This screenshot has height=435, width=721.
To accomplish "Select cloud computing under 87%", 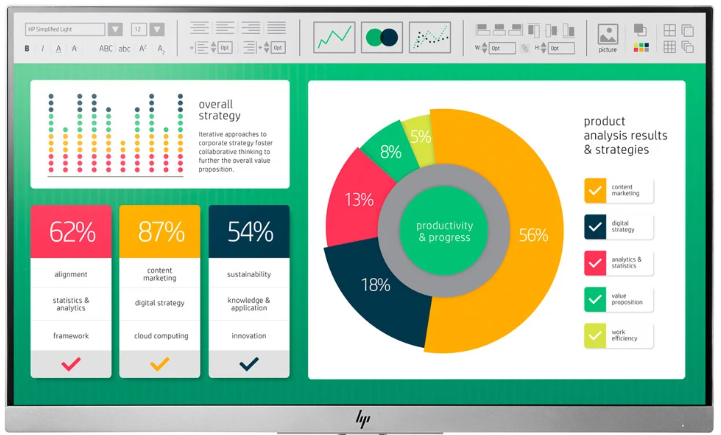I will click(x=160, y=335).
